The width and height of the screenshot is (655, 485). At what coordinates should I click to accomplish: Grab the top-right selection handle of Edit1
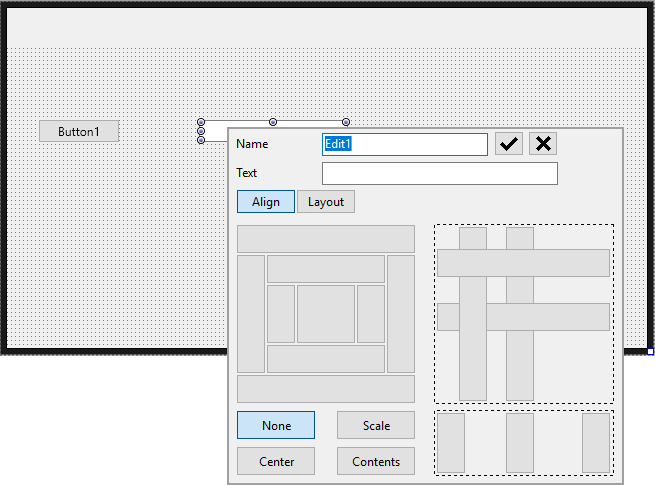346,122
